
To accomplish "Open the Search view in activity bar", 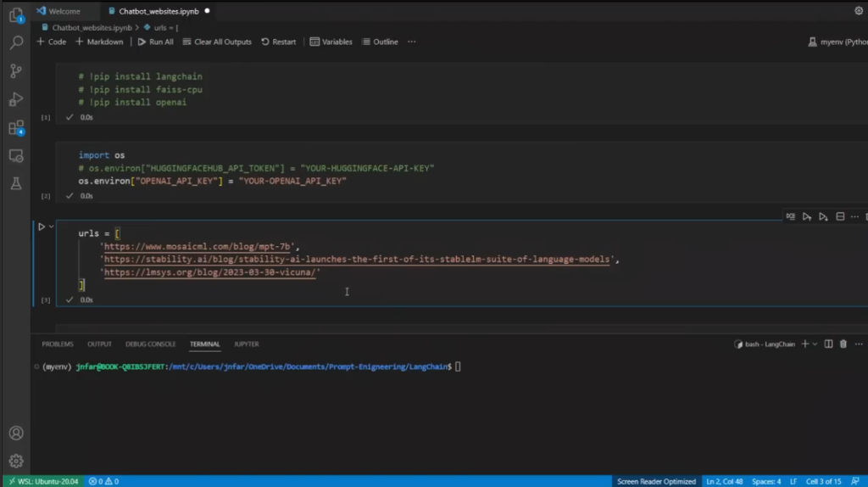I will pyautogui.click(x=15, y=42).
